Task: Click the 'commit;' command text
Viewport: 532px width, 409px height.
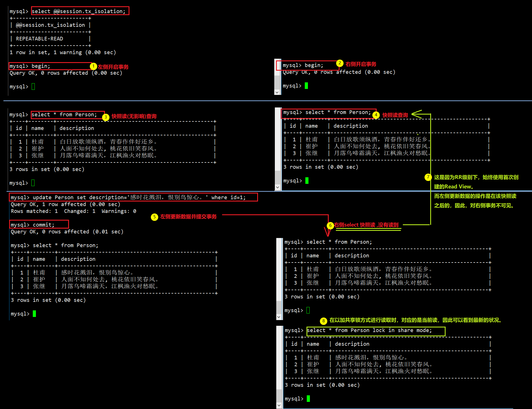Action: click(x=43, y=225)
